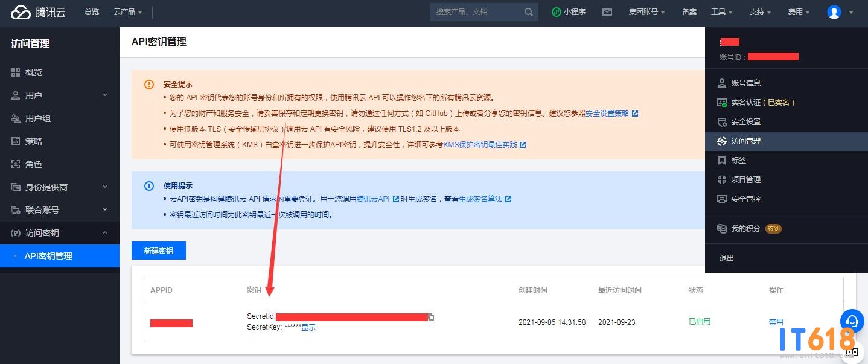This screenshot has height=364, width=868.
Task: Click the 签到 check-in badge
Action: pos(773,229)
